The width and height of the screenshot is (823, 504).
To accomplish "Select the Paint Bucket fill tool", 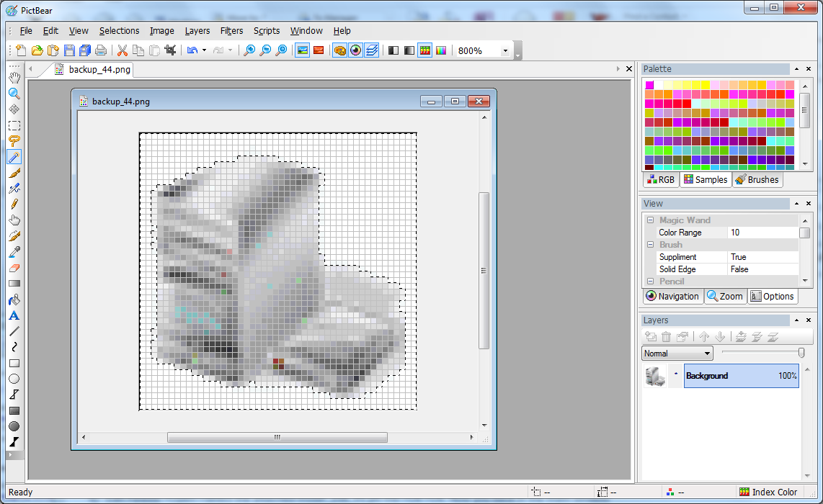I will point(14,300).
